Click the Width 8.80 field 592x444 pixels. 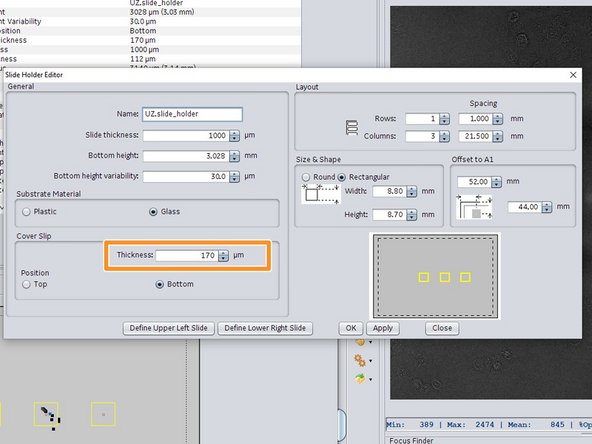(x=390, y=191)
